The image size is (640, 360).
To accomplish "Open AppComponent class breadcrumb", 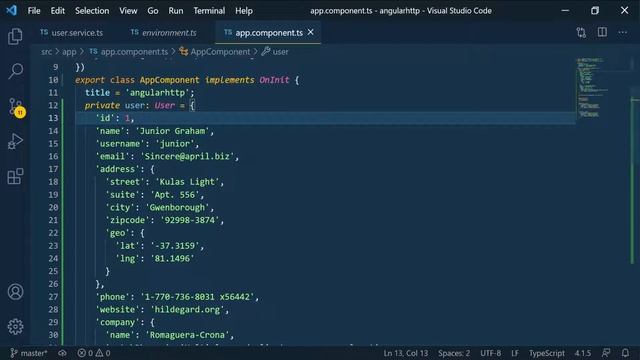I will pos(215,52).
